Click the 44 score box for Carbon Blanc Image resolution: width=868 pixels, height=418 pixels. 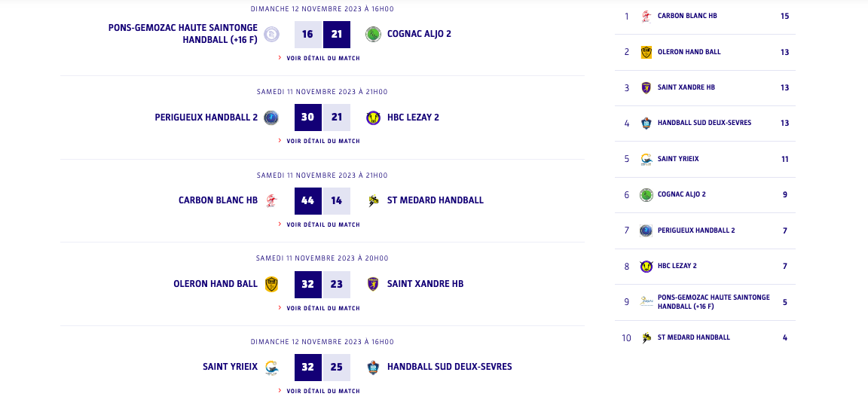308,201
